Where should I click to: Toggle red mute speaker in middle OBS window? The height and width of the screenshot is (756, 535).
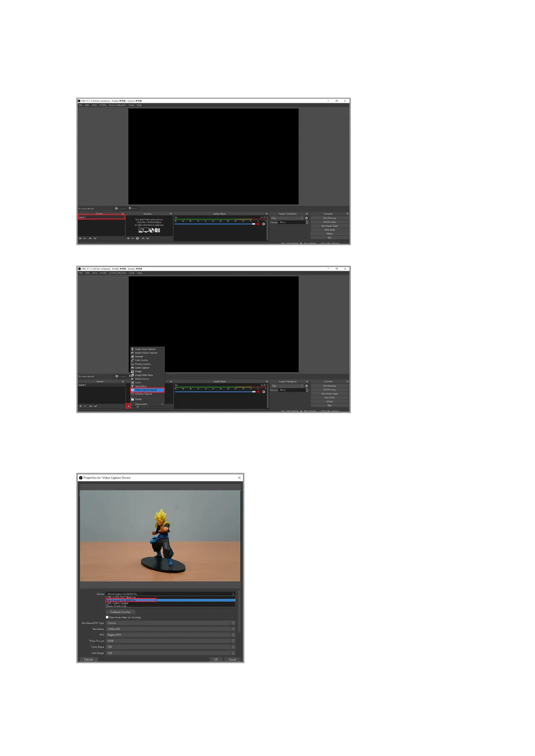point(258,392)
